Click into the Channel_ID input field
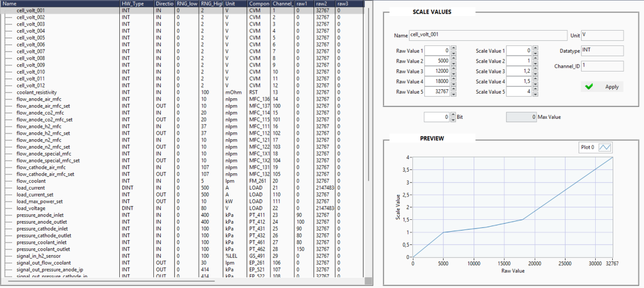 coord(602,66)
